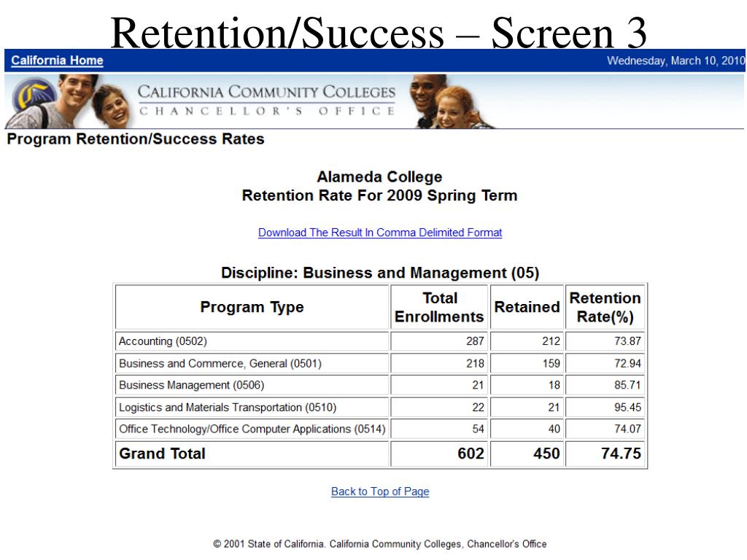Click the Retention Rate For 2009 Spring Term heading
The width and height of the screenshot is (747, 560).
[379, 195]
